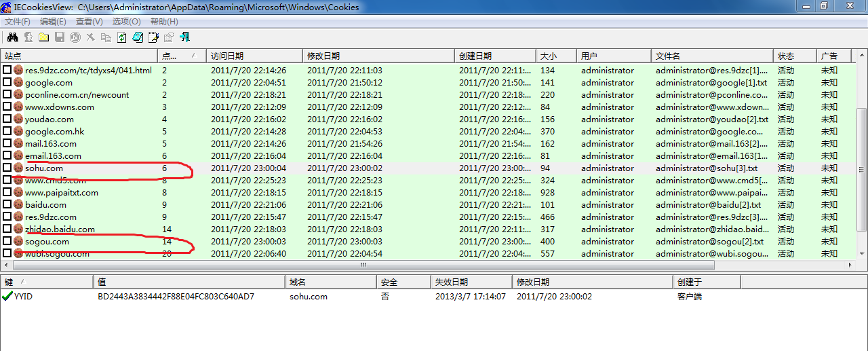Click the expiry date 2013/3/7 17:14:07
Image resolution: width=868 pixels, height=351 pixels.
pyautogui.click(x=470, y=296)
